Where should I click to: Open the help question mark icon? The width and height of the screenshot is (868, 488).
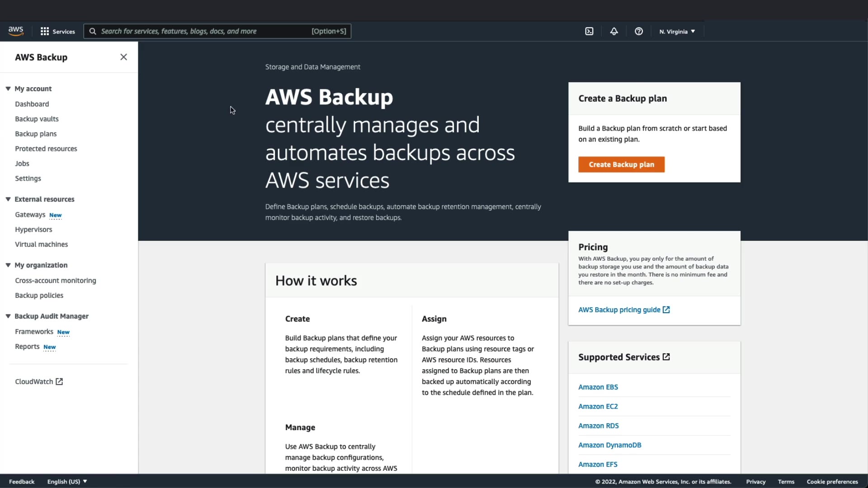pyautogui.click(x=639, y=31)
